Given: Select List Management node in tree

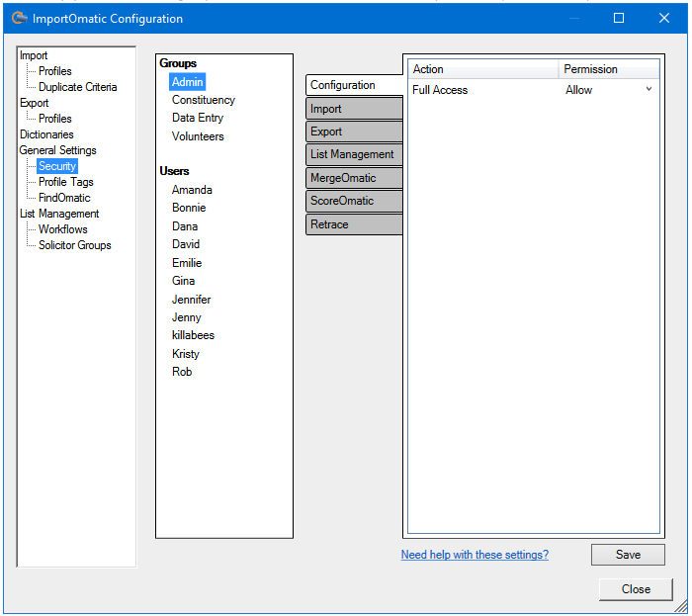Looking at the screenshot, I should (x=59, y=214).
